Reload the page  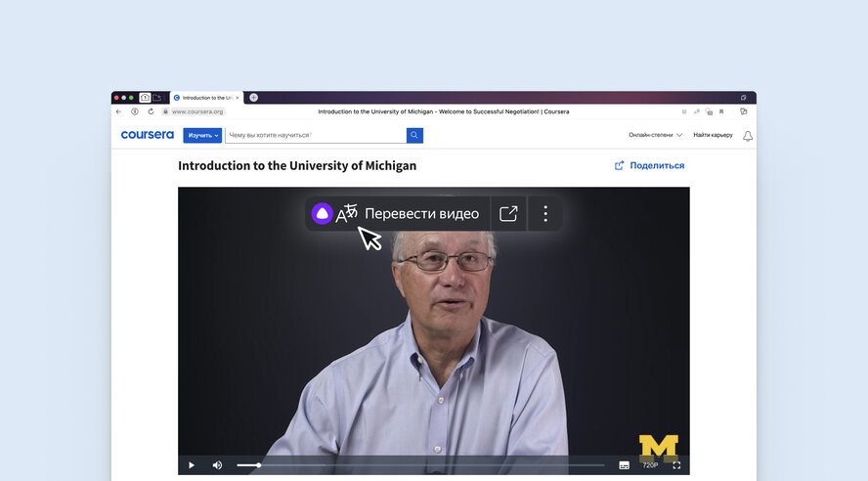[x=151, y=111]
